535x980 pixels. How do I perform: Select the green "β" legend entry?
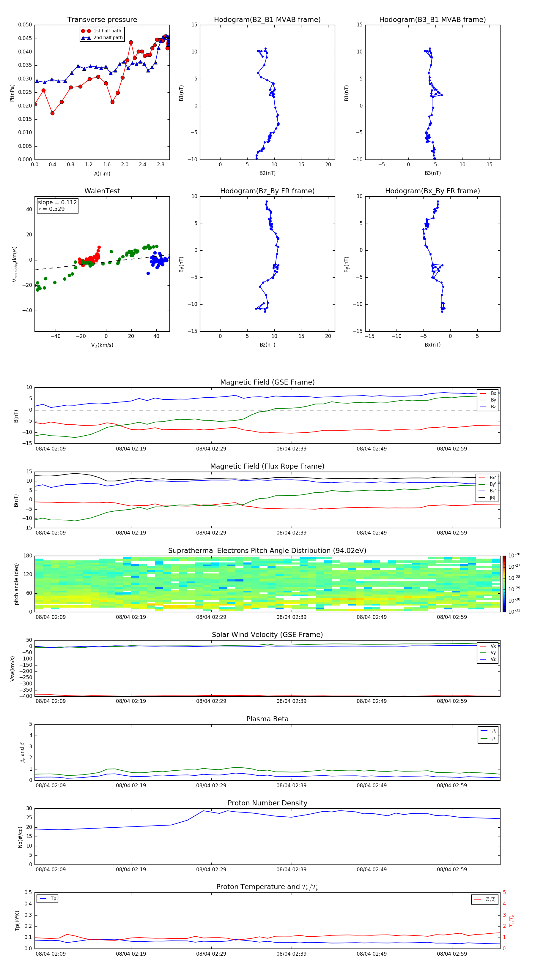pos(489,739)
